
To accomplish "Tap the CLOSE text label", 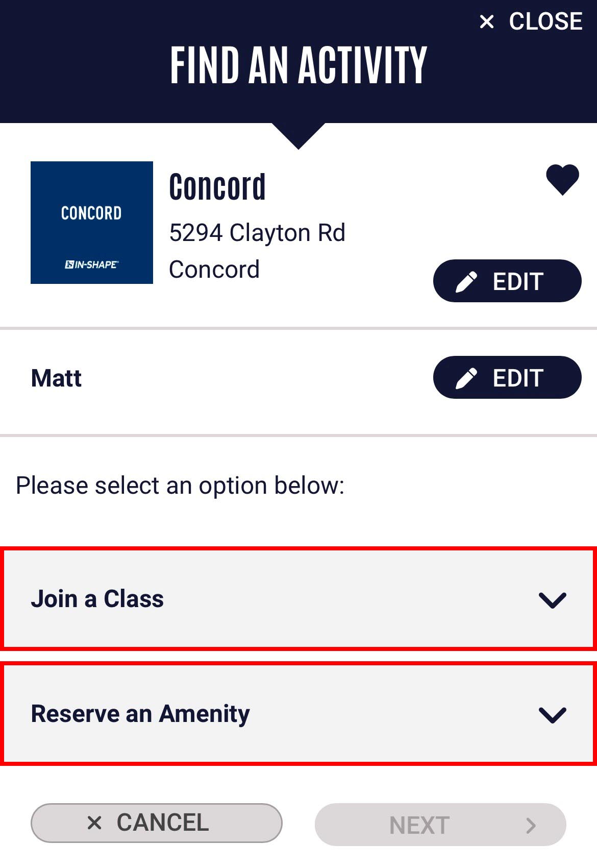I will 545,22.
